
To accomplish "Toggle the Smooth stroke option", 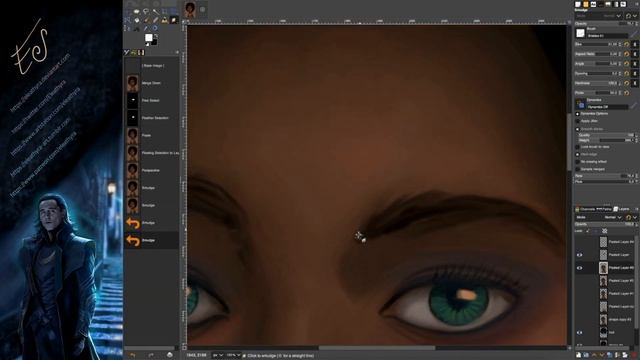I will [x=577, y=129].
